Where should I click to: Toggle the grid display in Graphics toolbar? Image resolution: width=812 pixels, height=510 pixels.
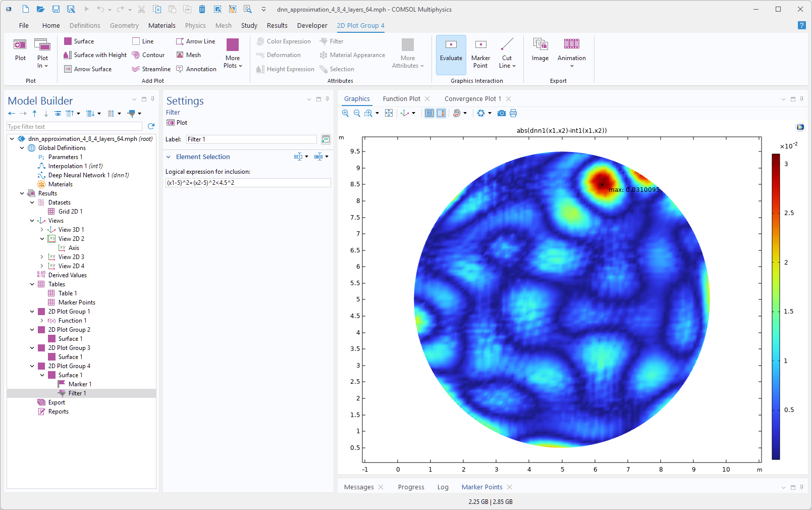(x=429, y=113)
